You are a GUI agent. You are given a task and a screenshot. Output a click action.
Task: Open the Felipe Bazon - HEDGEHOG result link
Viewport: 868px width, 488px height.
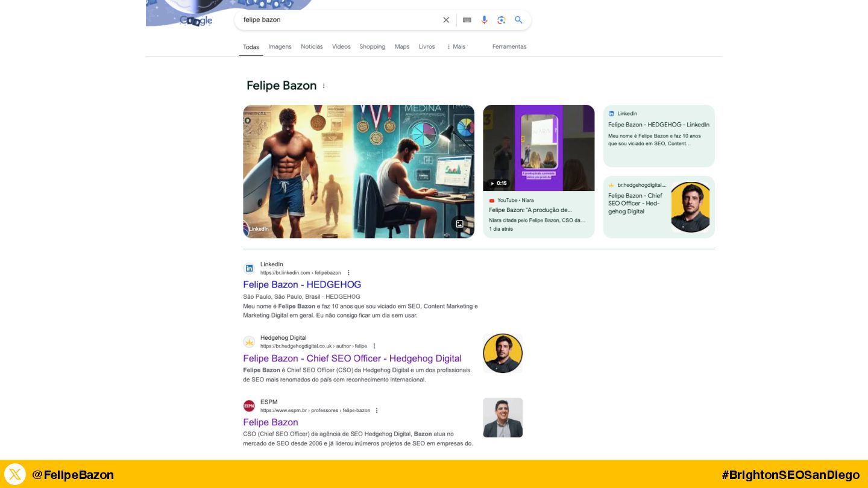tap(302, 284)
